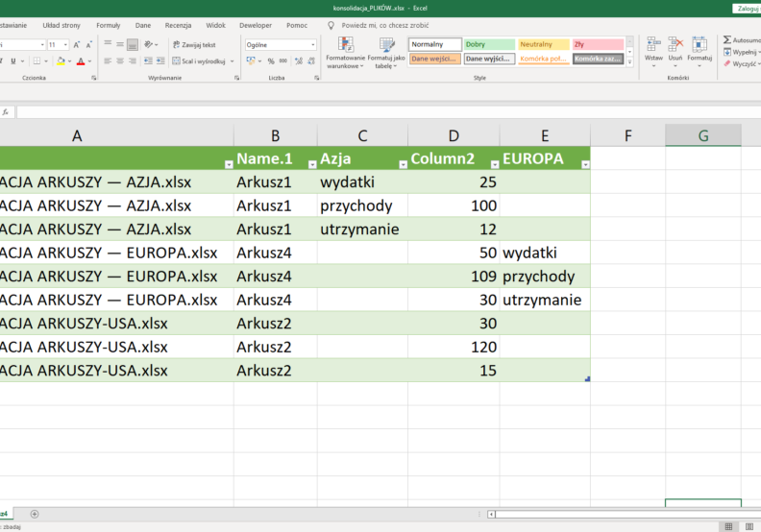Apply the Dobry green cell style
Screen dimensions: 761x532
pos(489,44)
